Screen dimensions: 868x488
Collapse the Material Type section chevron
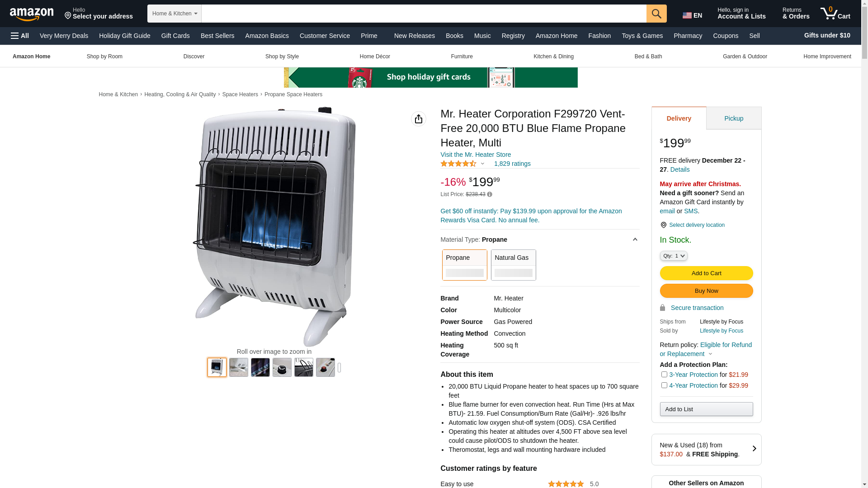(x=635, y=239)
